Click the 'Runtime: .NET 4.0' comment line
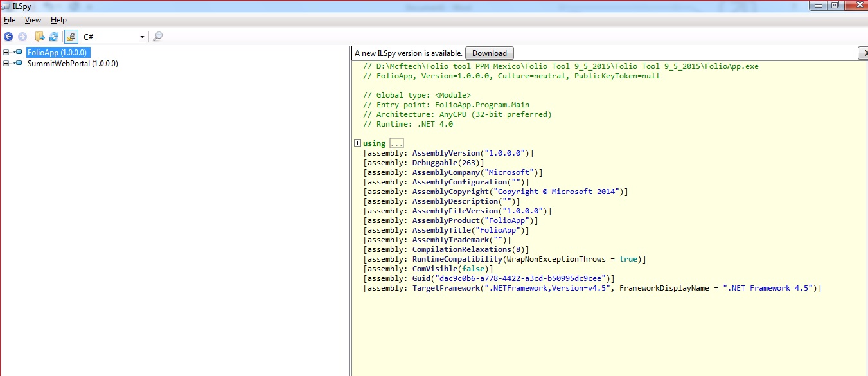 (408, 124)
